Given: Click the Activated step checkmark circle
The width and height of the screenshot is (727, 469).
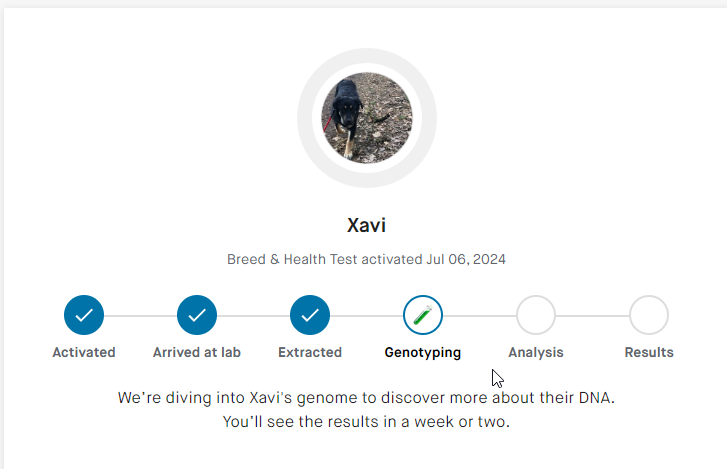Looking at the screenshot, I should pos(84,316).
